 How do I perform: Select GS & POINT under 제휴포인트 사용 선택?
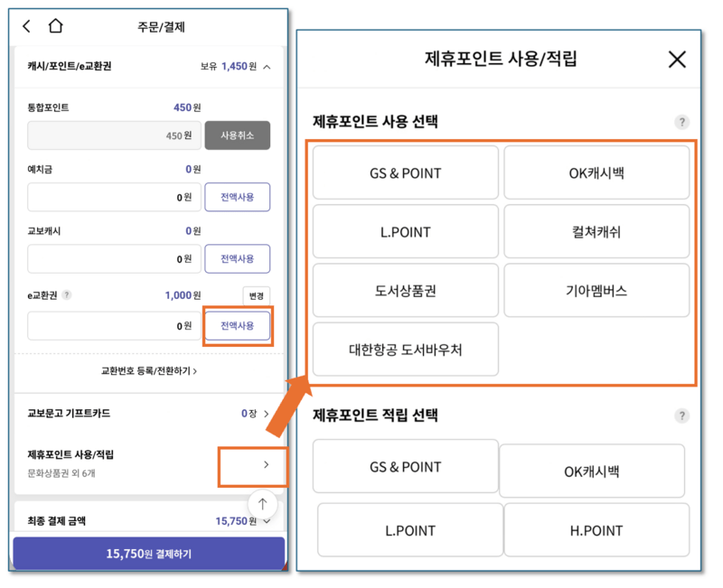[x=405, y=173]
